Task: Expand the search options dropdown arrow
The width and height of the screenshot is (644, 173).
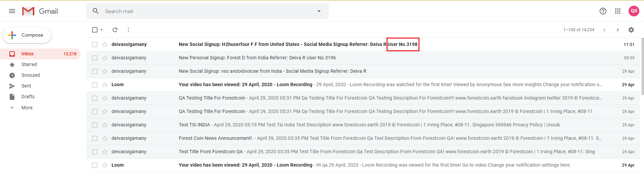Action: pos(319,11)
